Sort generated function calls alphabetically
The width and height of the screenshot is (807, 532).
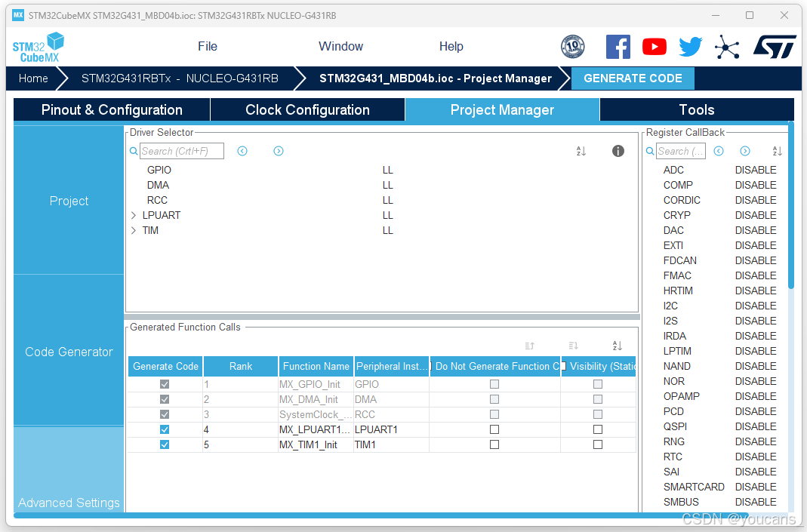coord(618,346)
